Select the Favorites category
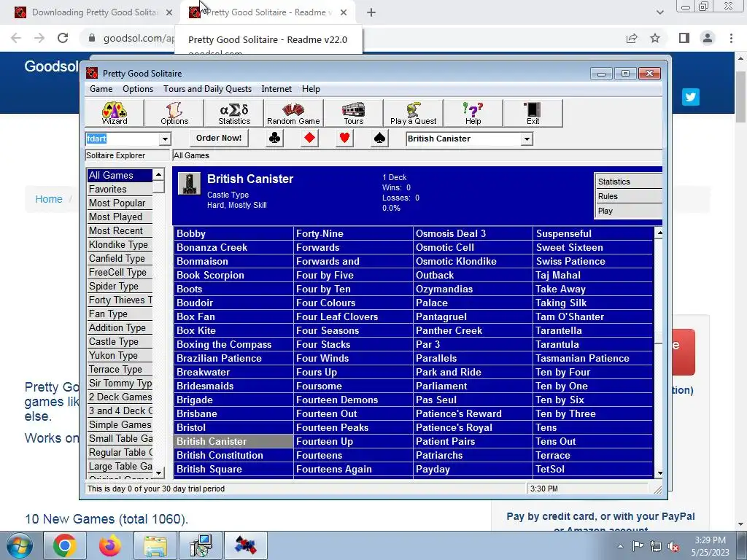 pos(120,189)
